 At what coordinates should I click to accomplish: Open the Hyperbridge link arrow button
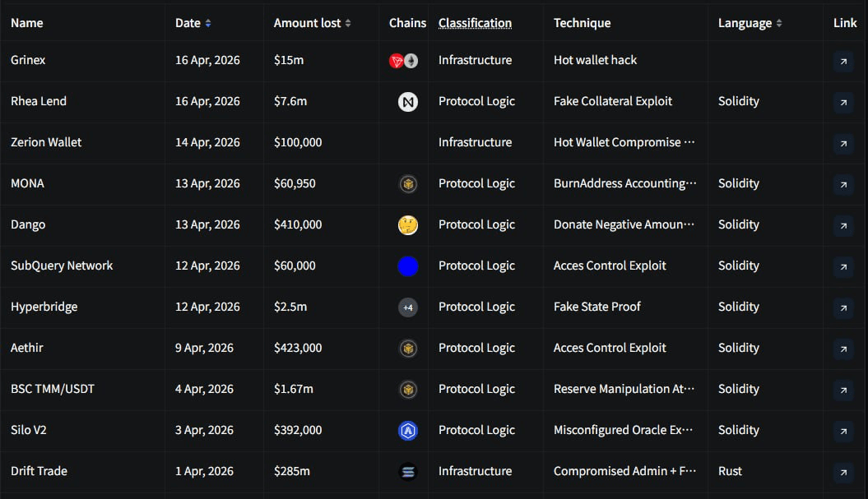(x=842, y=307)
